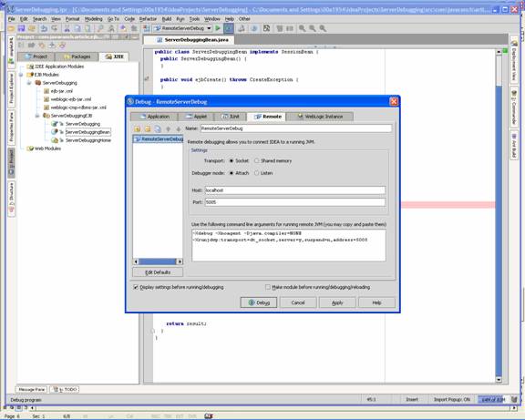Open the Run menu

180,19
